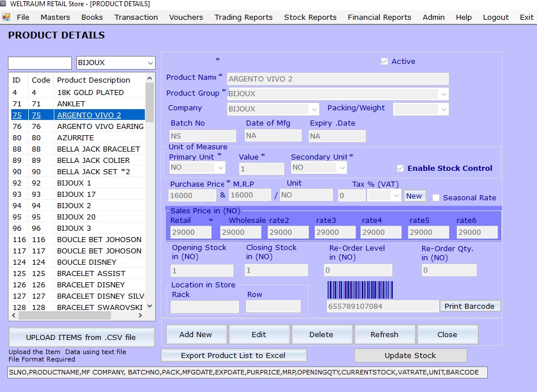Image resolution: width=537 pixels, height=392 pixels.
Task: Click the scroll-down arrow of product list
Action: point(149,306)
